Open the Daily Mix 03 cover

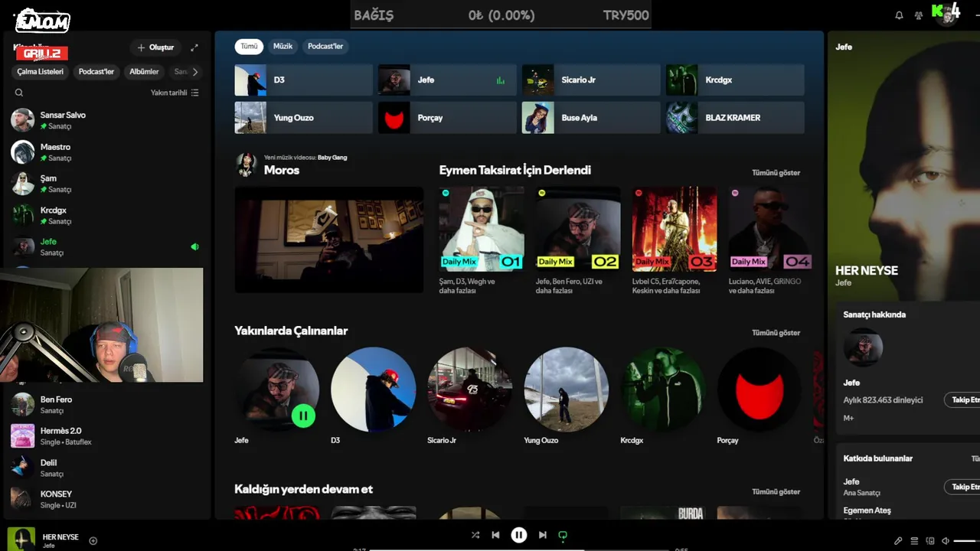click(675, 229)
